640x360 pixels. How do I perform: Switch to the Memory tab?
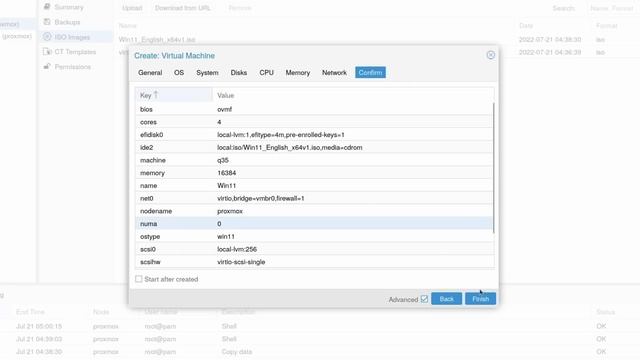(298, 73)
